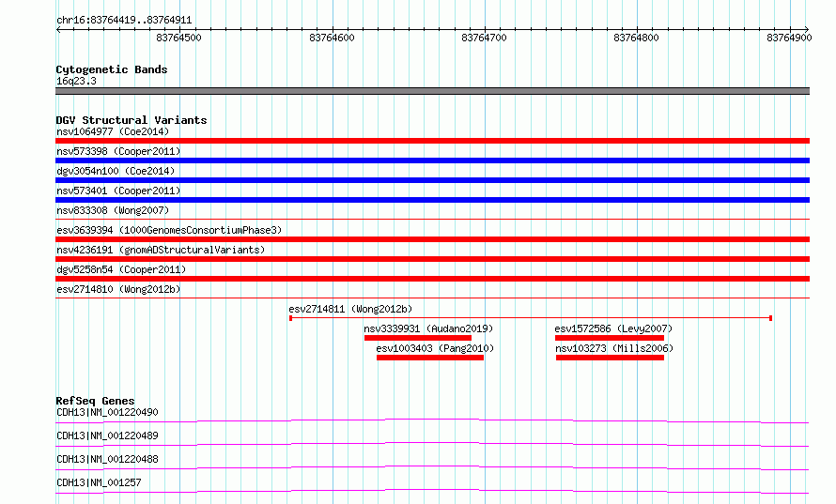
Task: Open nsv4236191 (gnomADStructuralVariants) label
Action: 161,250
